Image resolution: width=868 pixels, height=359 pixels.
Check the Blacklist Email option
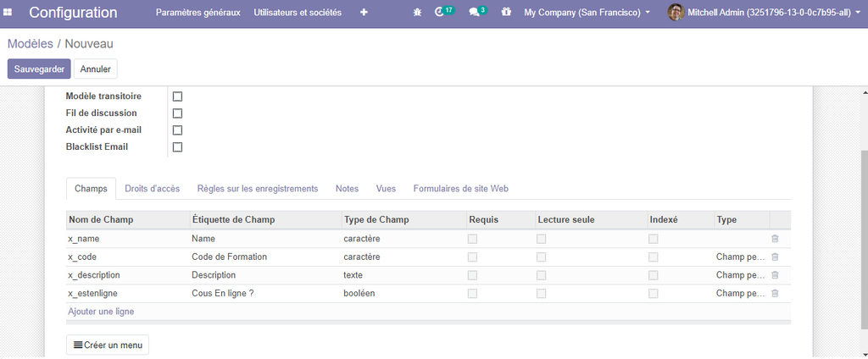(177, 147)
